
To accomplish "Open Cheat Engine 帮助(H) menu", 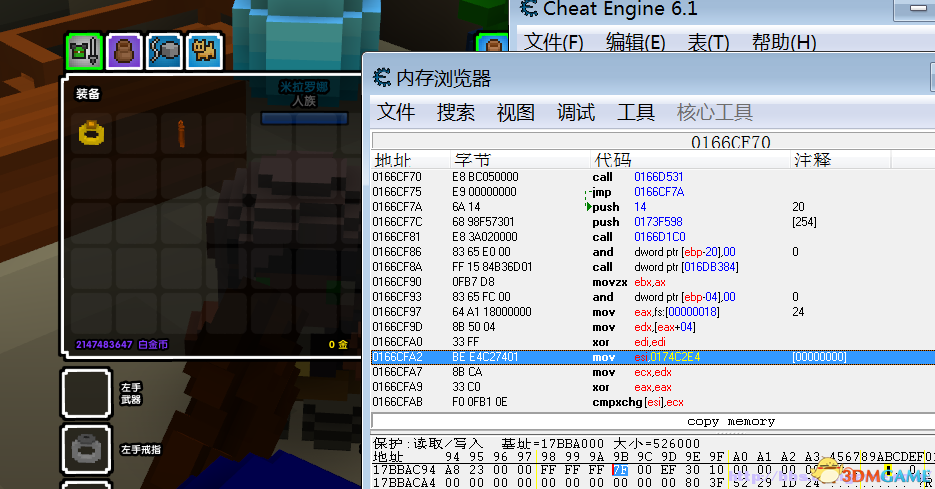I will coord(784,42).
